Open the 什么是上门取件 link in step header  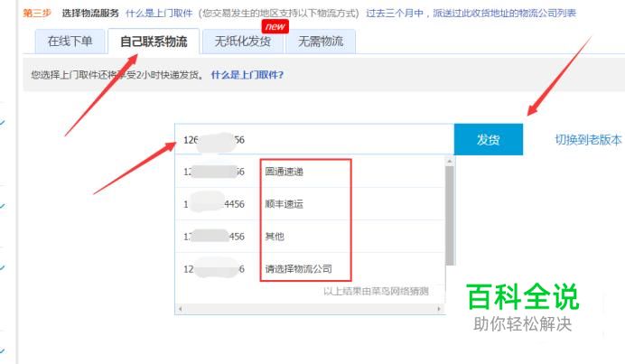click(159, 14)
